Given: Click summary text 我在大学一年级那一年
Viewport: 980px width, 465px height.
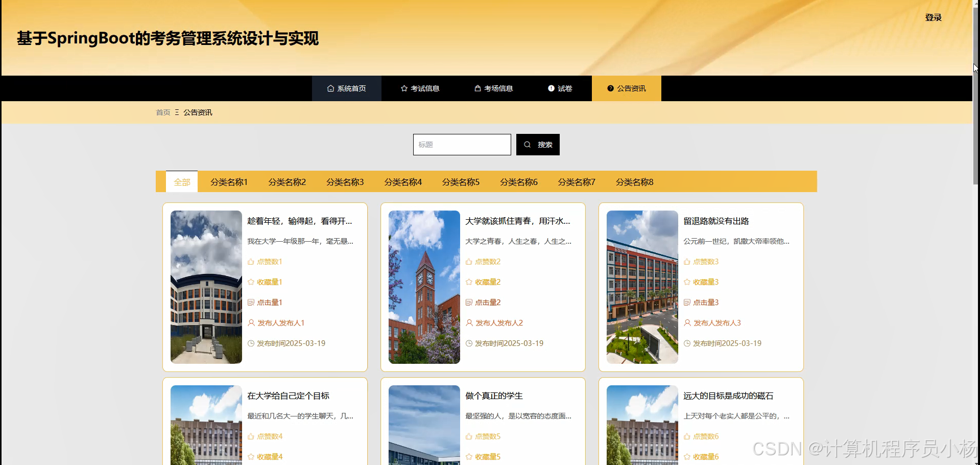Looking at the screenshot, I should [300, 241].
